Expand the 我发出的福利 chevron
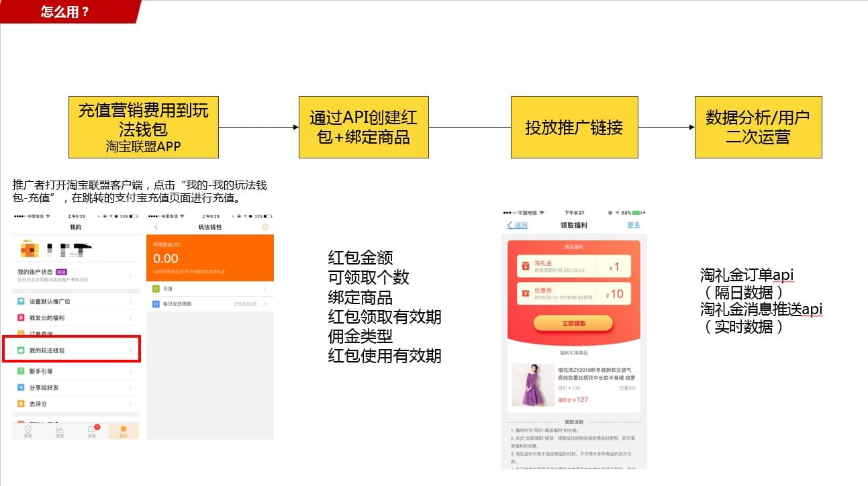The height and width of the screenshot is (486, 868). click(130, 318)
